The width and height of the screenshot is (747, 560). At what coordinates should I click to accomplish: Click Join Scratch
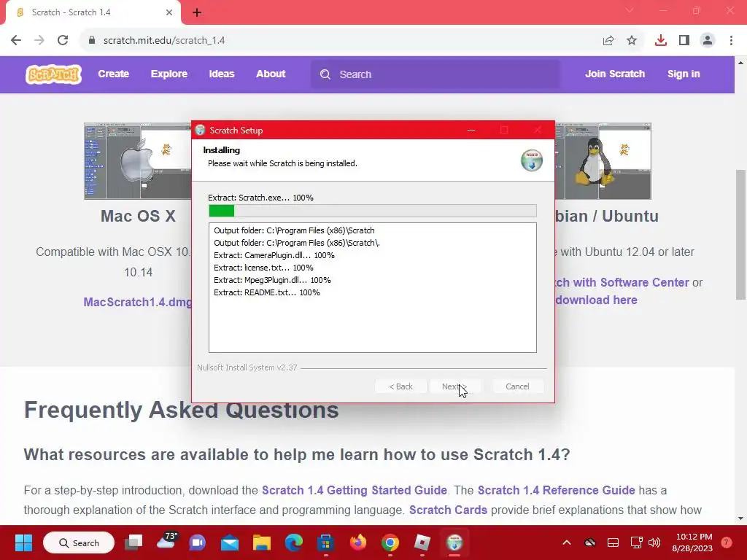pos(614,74)
